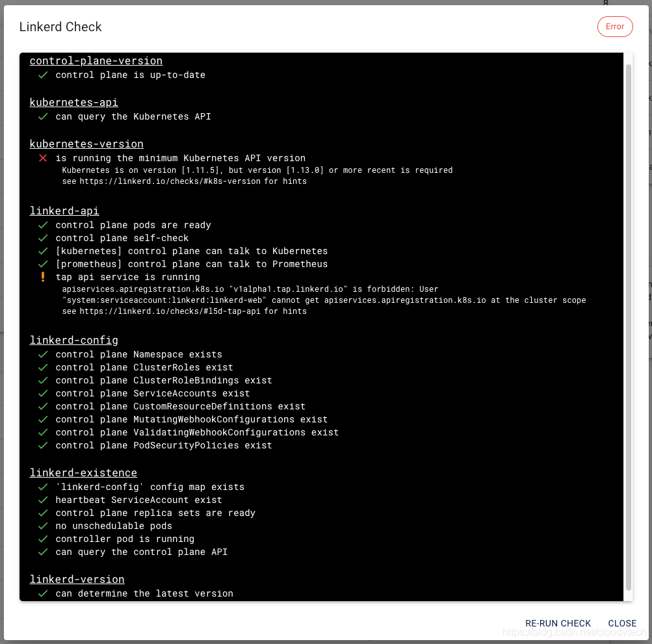Screen dimensions: 652x644
Task: Click checkmark beside can query control plane API
Action: 43,552
